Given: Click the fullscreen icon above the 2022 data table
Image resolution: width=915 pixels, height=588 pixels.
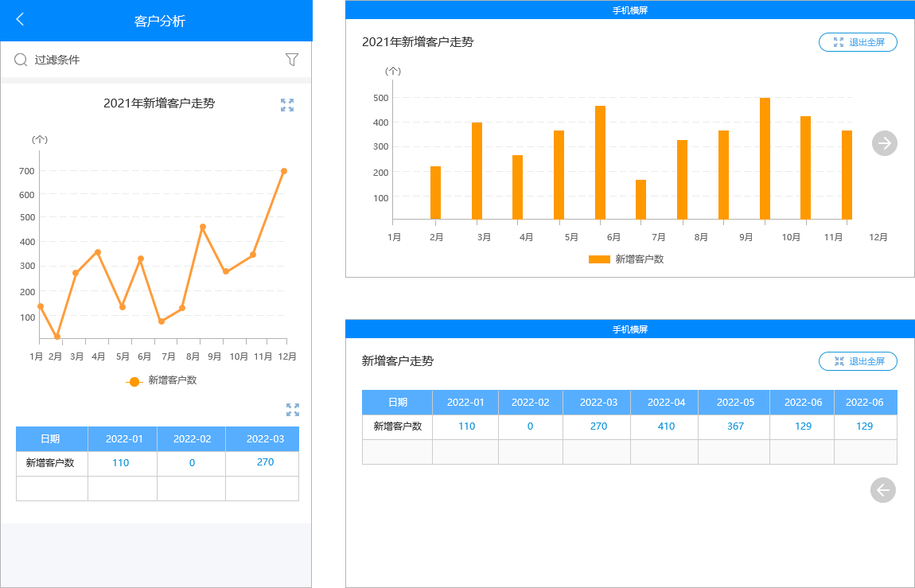Looking at the screenshot, I should 293,410.
